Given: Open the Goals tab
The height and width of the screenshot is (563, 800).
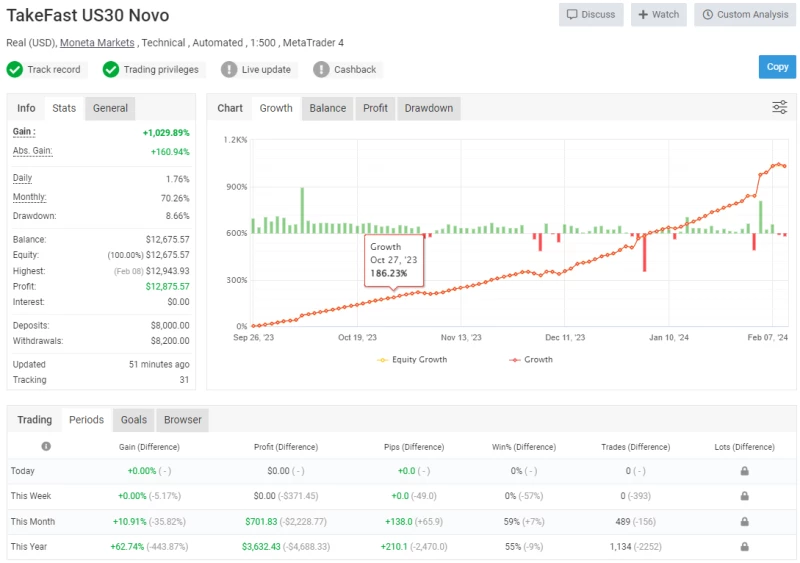Looking at the screenshot, I should [x=134, y=420].
